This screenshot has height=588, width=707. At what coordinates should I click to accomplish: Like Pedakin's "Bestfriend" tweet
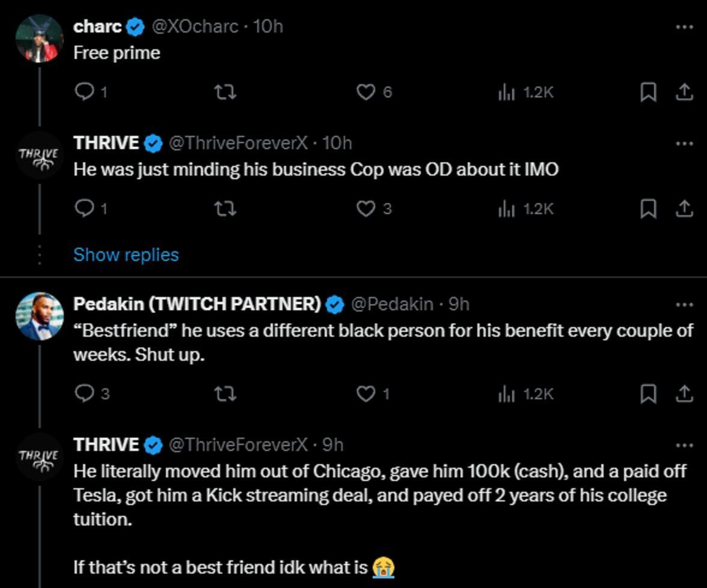point(367,394)
